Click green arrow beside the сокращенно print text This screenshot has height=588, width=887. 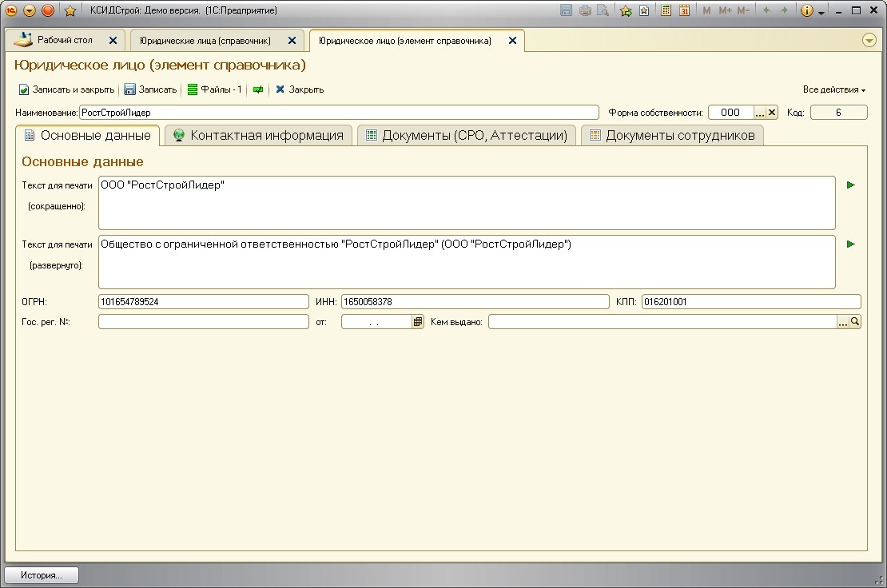click(850, 185)
